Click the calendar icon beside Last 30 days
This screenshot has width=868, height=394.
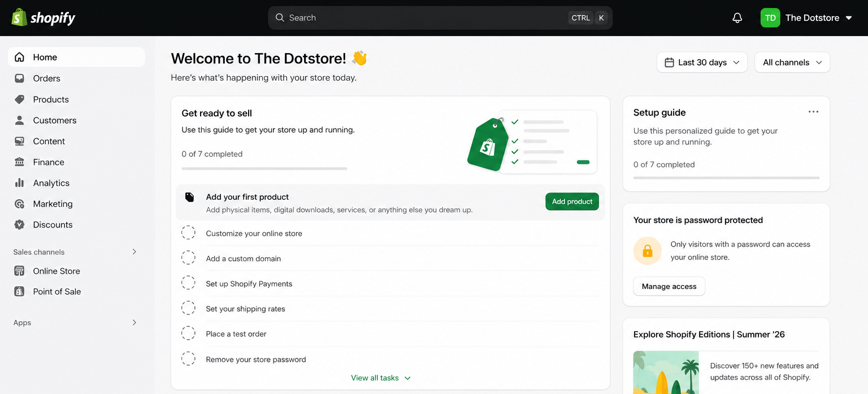tap(669, 62)
